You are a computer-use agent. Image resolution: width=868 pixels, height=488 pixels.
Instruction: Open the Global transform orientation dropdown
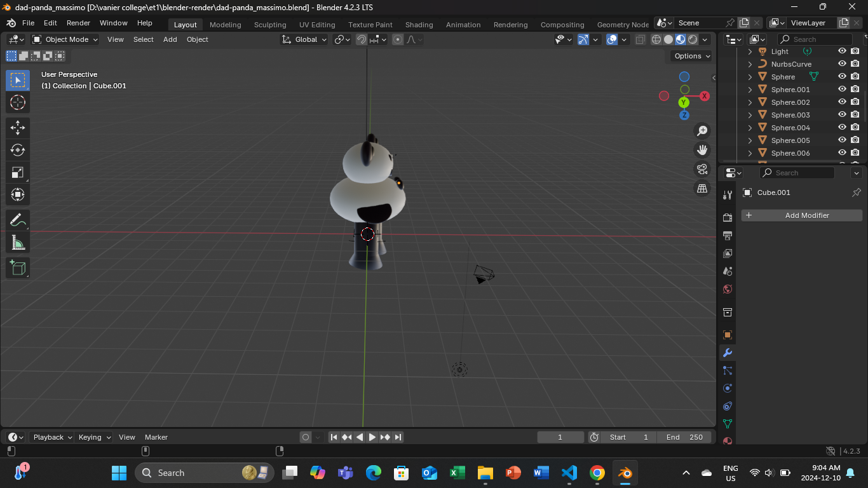[305, 39]
